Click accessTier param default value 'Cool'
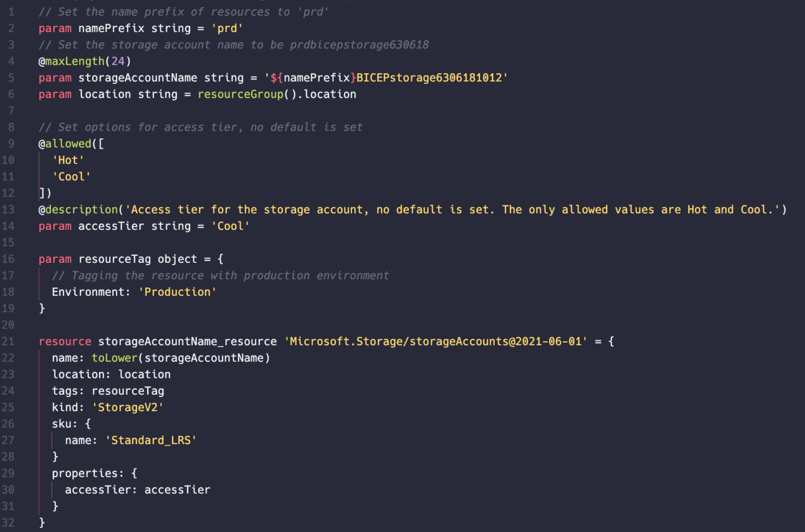805x532 pixels. coord(231,226)
